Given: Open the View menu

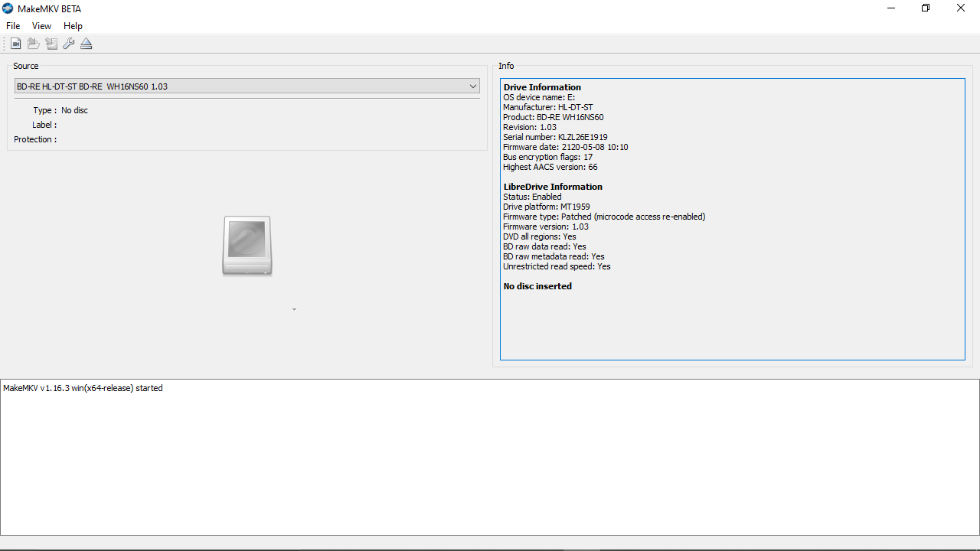Looking at the screenshot, I should (x=41, y=26).
